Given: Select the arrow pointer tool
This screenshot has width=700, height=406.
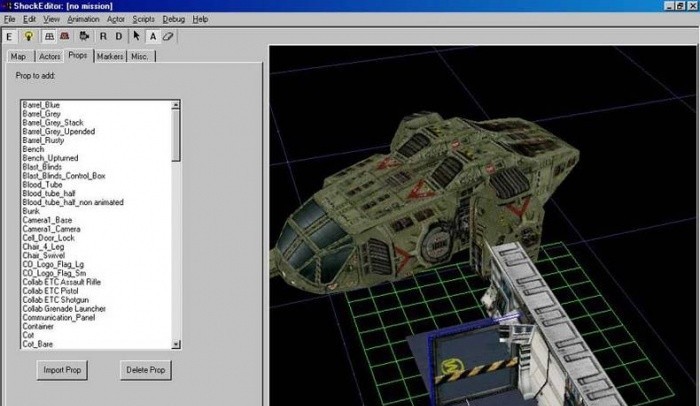Looking at the screenshot, I should click(x=136, y=36).
